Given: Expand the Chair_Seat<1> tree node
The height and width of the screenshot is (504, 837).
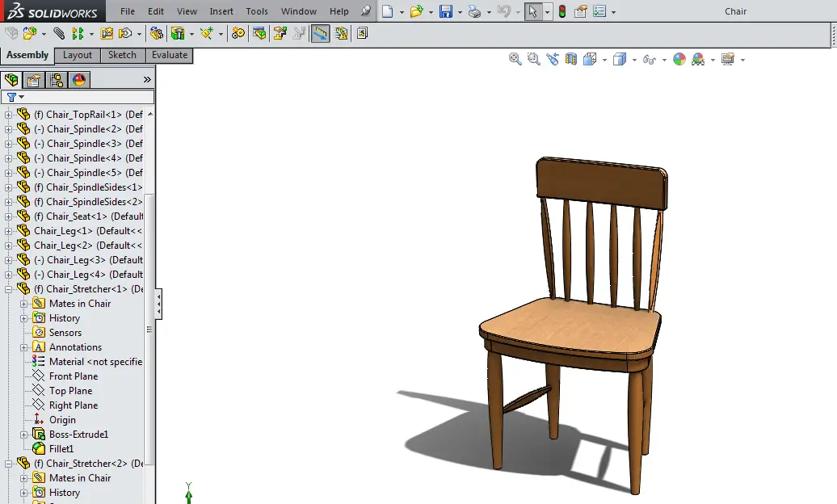Looking at the screenshot, I should (8, 216).
